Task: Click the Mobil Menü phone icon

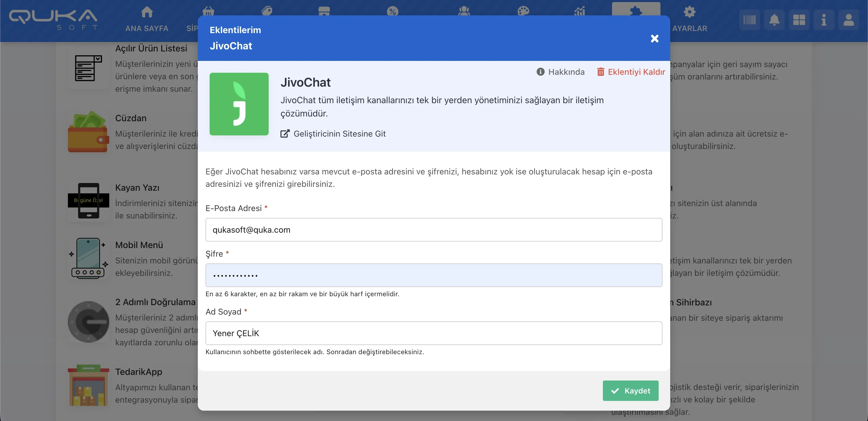Action: [88, 258]
